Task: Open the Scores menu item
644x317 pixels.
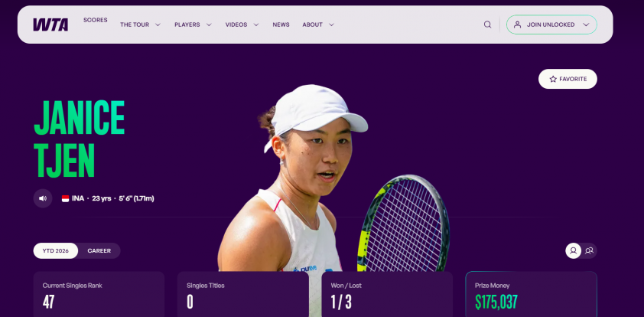Action: tap(96, 20)
